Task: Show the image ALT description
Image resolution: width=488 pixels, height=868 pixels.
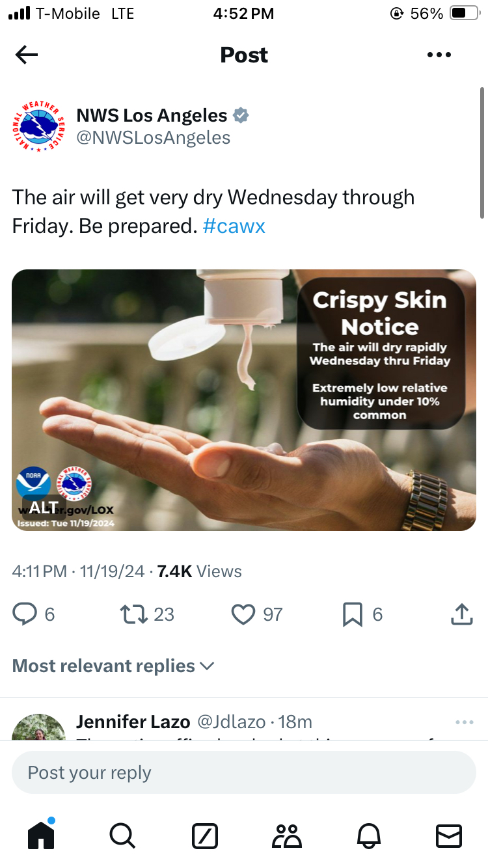Action: [44, 507]
